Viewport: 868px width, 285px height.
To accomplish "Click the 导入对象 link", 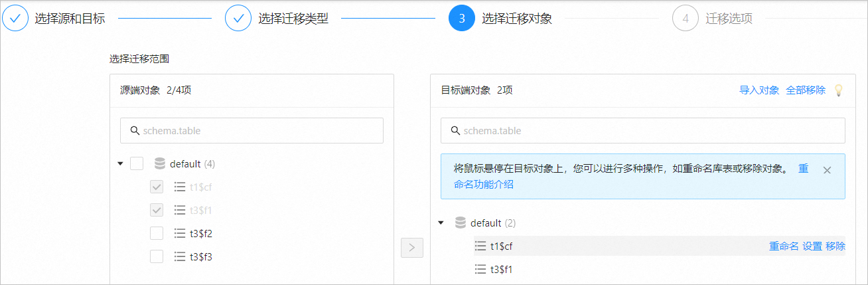I will [x=759, y=90].
